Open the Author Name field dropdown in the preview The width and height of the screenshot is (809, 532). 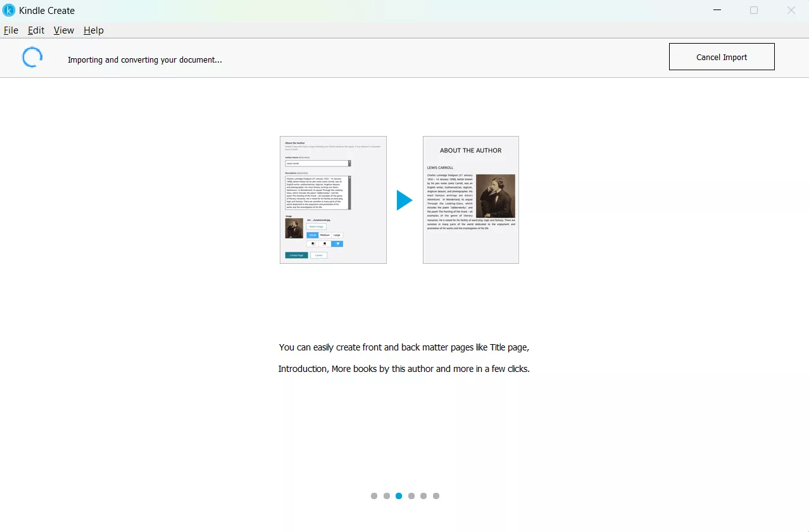tap(349, 163)
